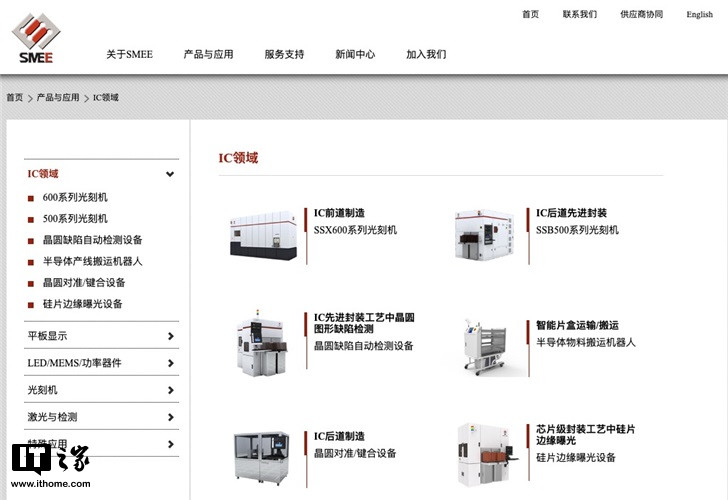Viewport: 728px width, 500px height.
Task: Select semiconductor material handling robot image
Action: (x=485, y=347)
